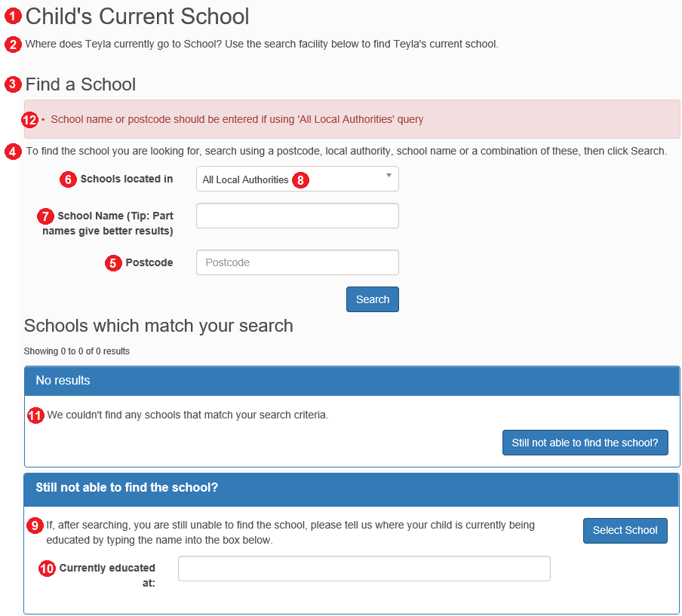This screenshot has height=616, width=682.
Task: Click red marker 6 beside Schools located in
Action: coord(69,179)
